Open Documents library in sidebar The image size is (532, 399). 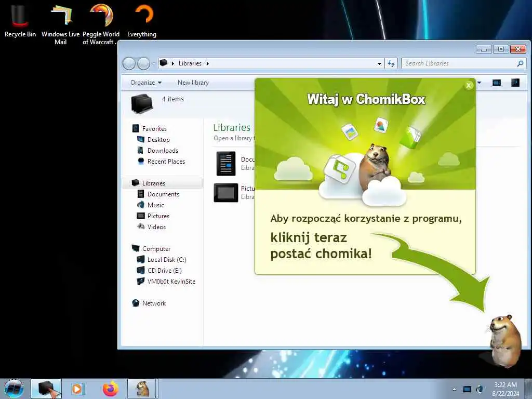(163, 194)
